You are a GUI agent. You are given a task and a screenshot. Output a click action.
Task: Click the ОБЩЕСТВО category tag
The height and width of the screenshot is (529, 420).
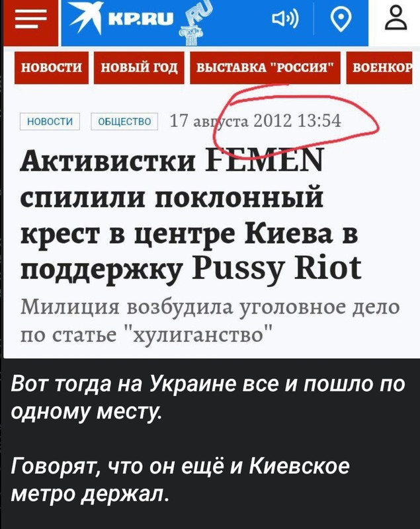click(x=124, y=122)
